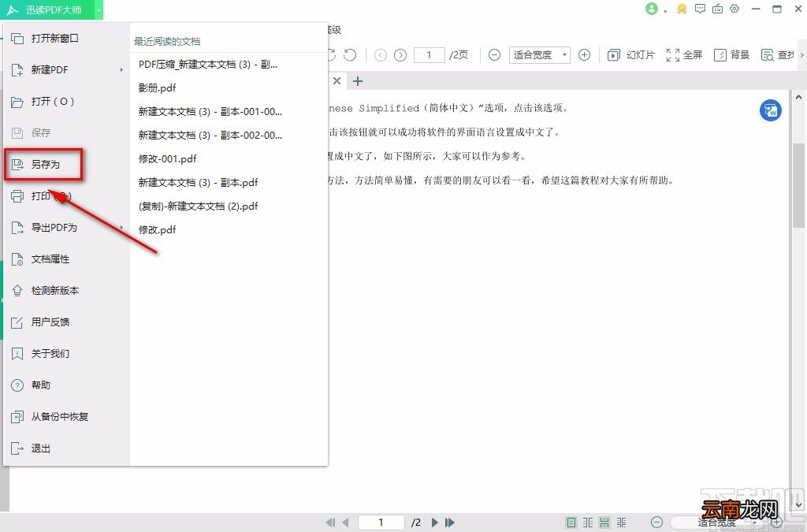Image resolution: width=807 pixels, height=532 pixels.
Task: Open the message chat bubble icon
Action: (700, 9)
